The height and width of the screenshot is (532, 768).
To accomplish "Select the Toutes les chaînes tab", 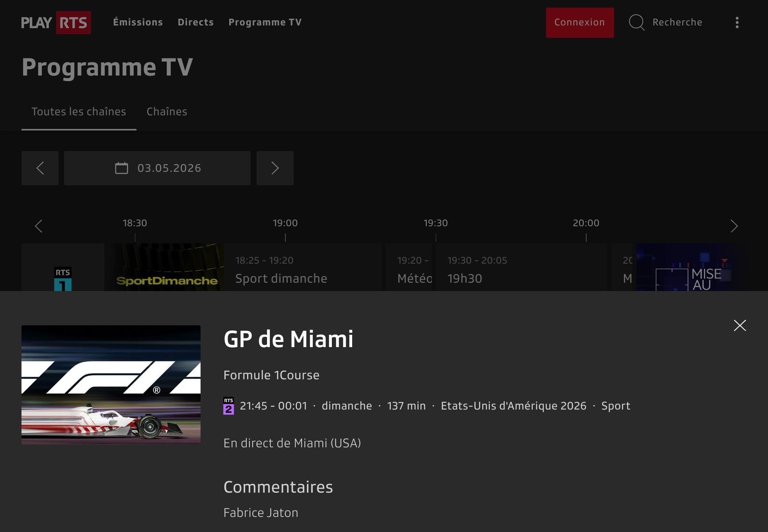I will [x=79, y=112].
